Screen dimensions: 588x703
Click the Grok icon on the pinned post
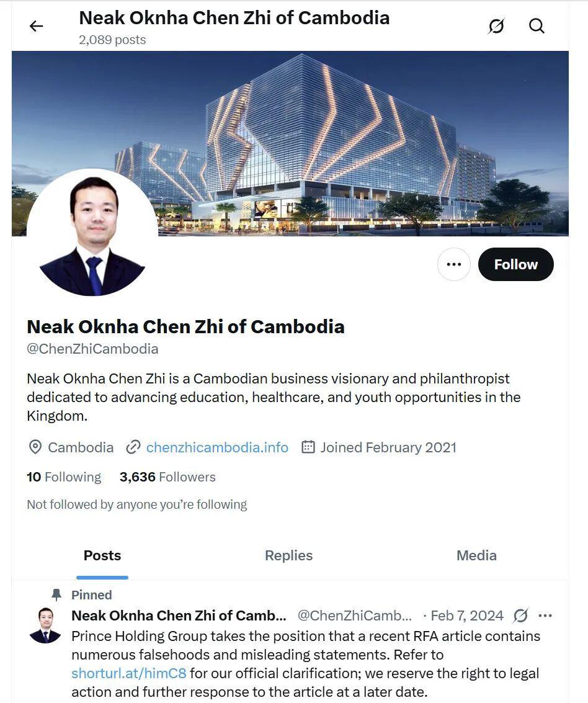[520, 616]
